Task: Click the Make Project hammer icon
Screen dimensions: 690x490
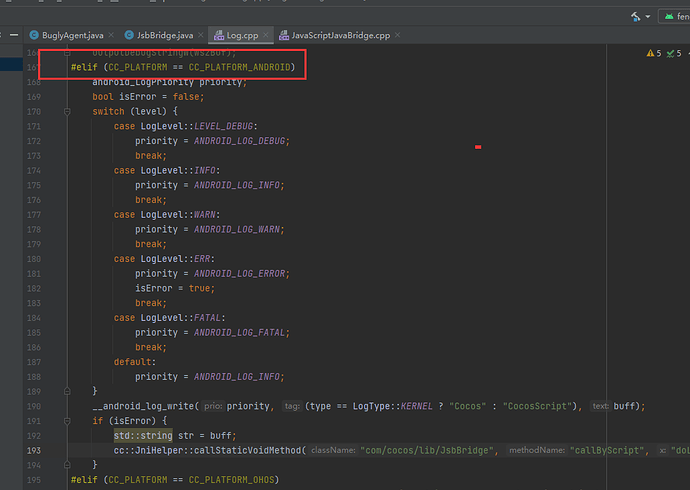Action: 635,17
